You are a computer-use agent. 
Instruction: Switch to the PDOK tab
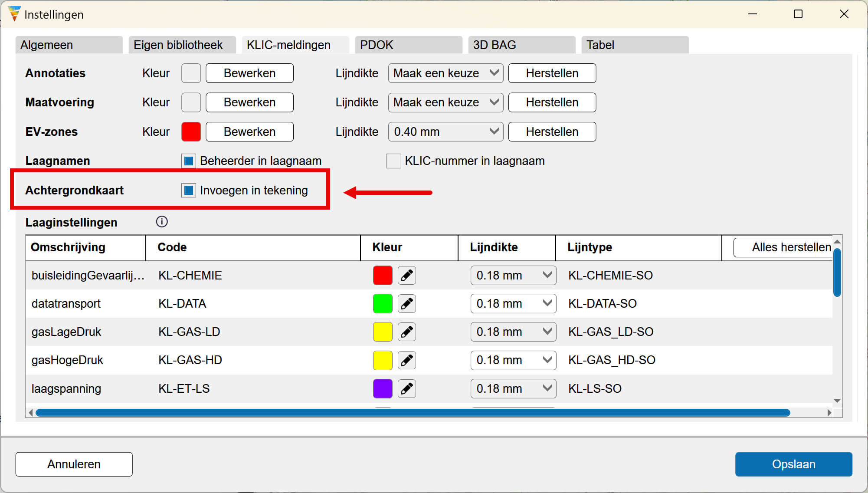point(408,45)
